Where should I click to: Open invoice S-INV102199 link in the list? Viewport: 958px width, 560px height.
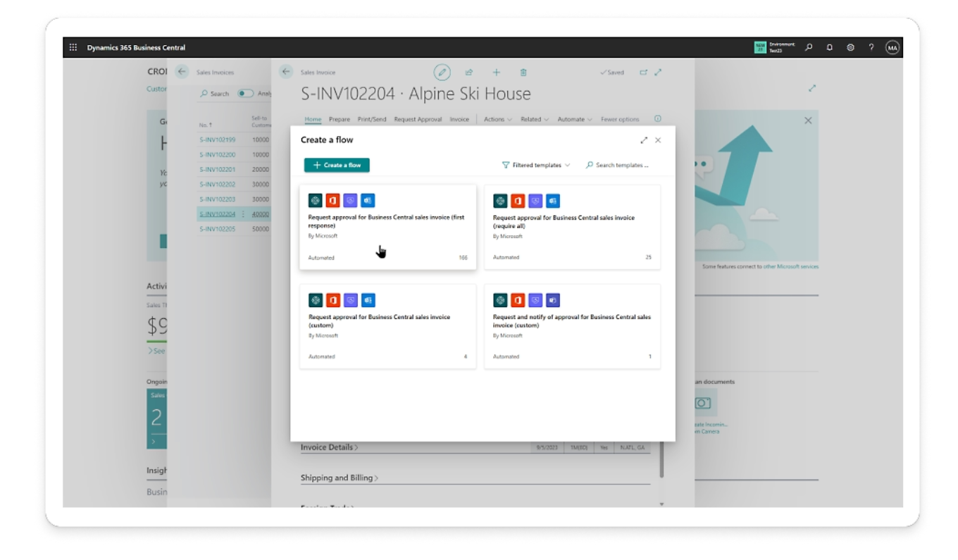(x=217, y=140)
